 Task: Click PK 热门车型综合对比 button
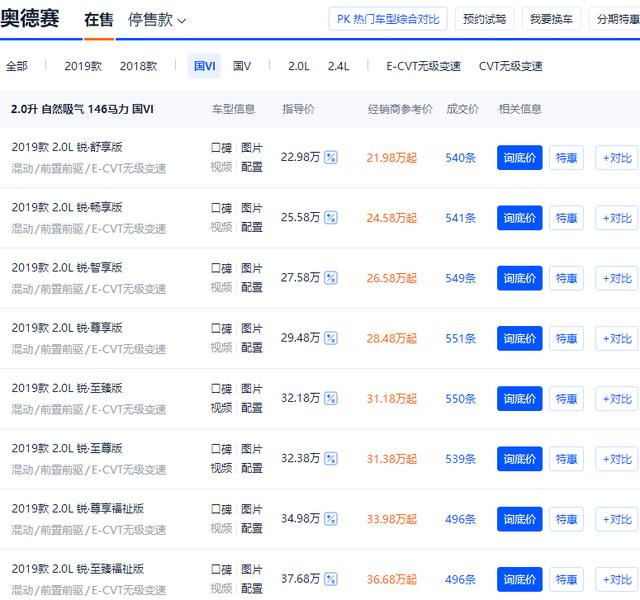(388, 19)
